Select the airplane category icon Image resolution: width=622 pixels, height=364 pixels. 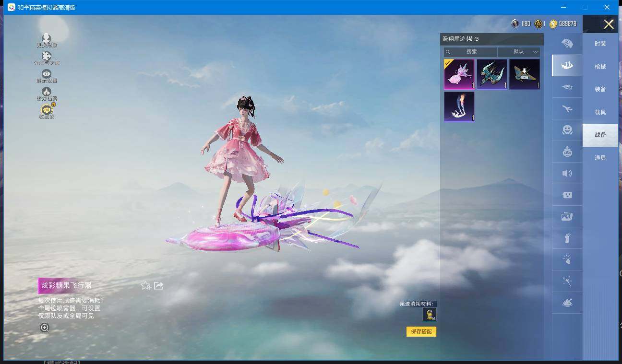point(567,108)
